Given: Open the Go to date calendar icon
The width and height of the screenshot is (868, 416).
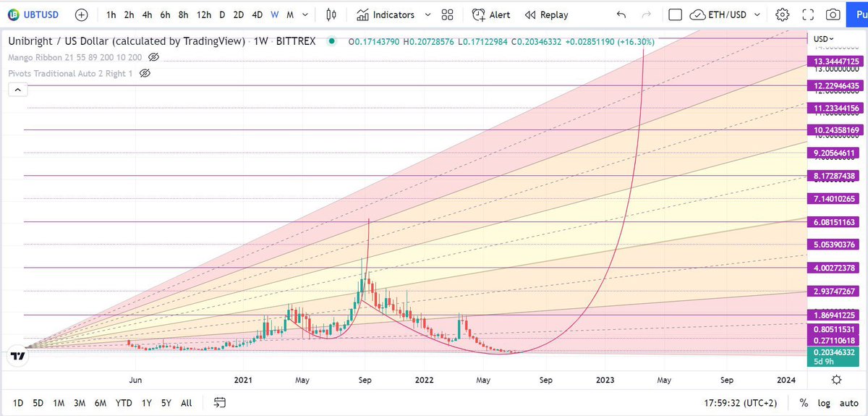Looking at the screenshot, I should click(x=220, y=402).
